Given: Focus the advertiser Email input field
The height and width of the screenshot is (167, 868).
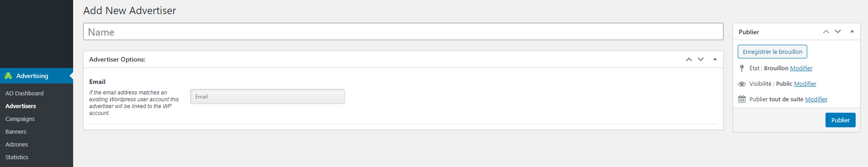Looking at the screenshot, I should pos(267,97).
